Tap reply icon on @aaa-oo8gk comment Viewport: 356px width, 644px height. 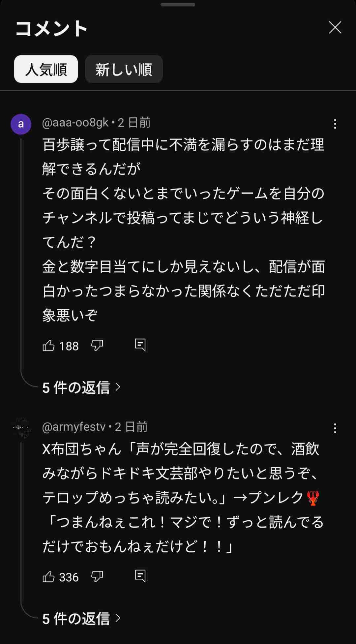140,345
